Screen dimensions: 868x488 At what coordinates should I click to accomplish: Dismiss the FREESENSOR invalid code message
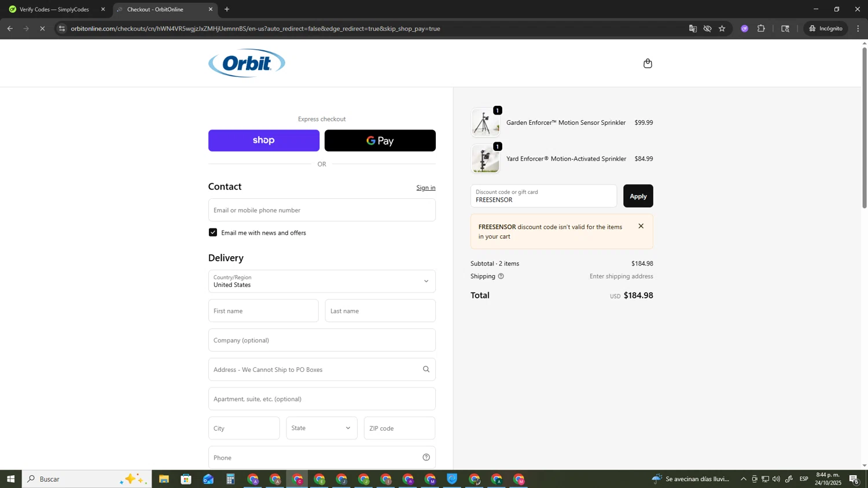pos(641,226)
